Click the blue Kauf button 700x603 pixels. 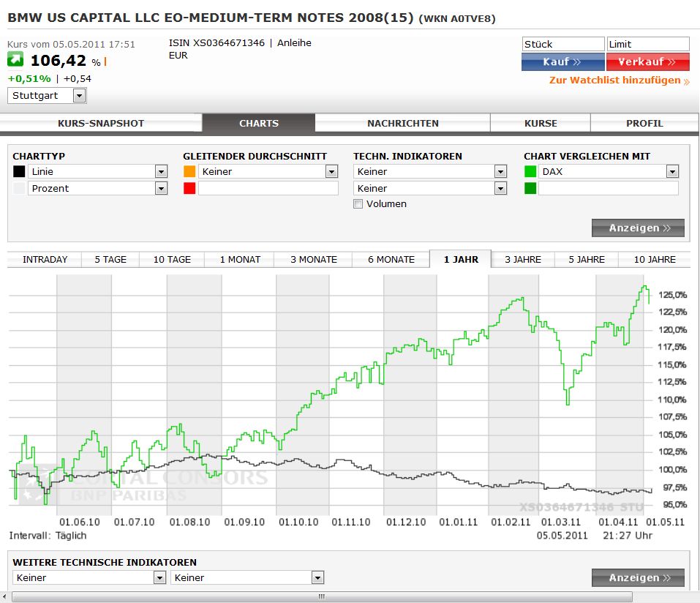563,61
